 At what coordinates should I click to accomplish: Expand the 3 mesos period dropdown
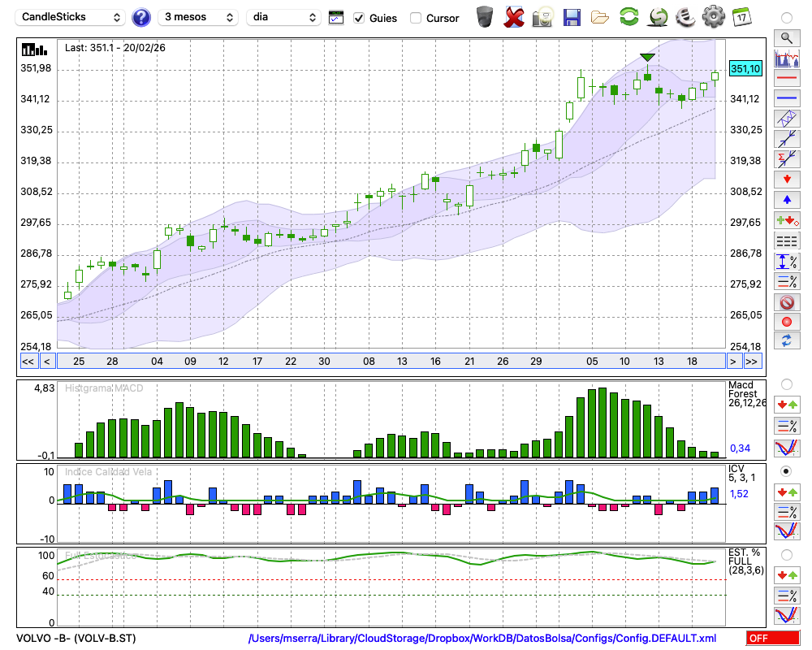click(x=198, y=17)
